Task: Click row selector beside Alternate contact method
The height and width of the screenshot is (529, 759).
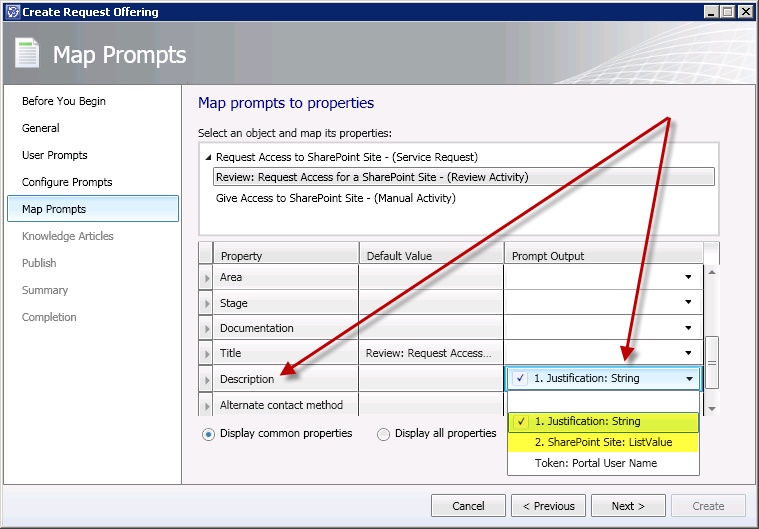Action: pyautogui.click(x=207, y=405)
